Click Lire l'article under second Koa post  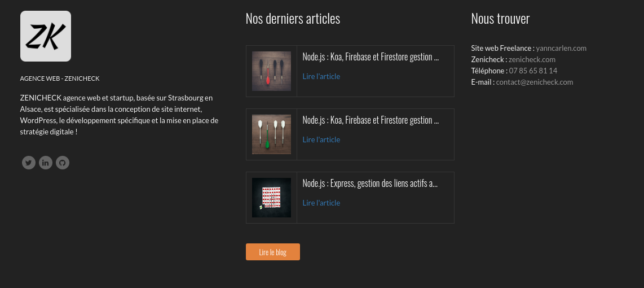tap(321, 139)
